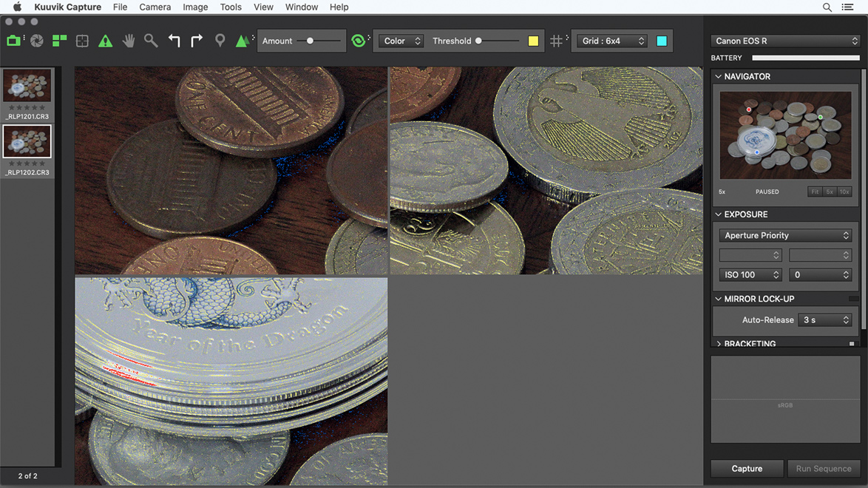Open the Grid : 6x4 dropdown

pyautogui.click(x=611, y=41)
